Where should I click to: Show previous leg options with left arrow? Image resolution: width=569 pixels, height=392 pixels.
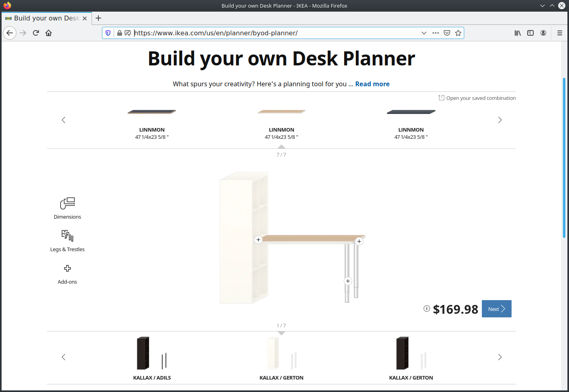click(x=63, y=357)
